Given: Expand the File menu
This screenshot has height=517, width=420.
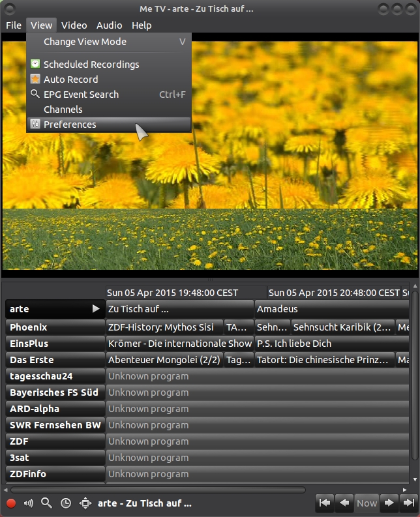Looking at the screenshot, I should tap(14, 25).
